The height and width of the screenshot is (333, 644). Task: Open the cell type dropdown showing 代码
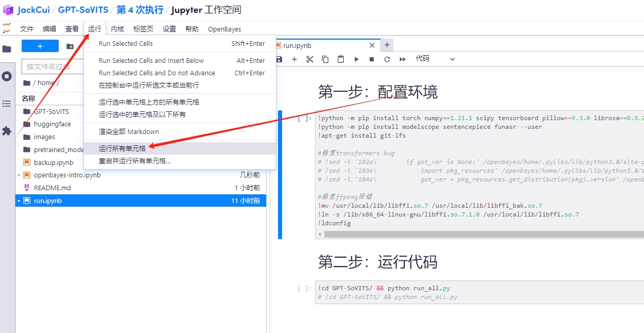pos(436,59)
